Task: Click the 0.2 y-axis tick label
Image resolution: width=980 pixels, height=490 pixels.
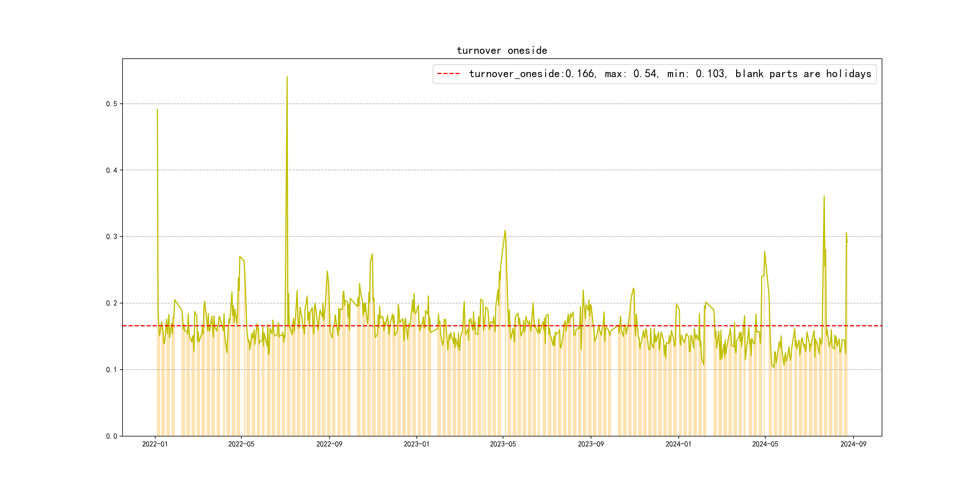Action: click(112, 303)
